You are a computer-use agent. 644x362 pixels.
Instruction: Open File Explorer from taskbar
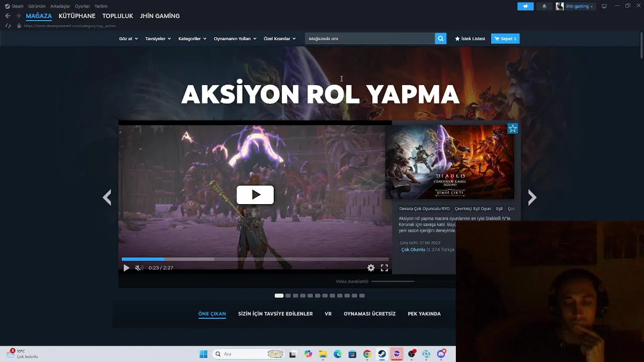323,354
